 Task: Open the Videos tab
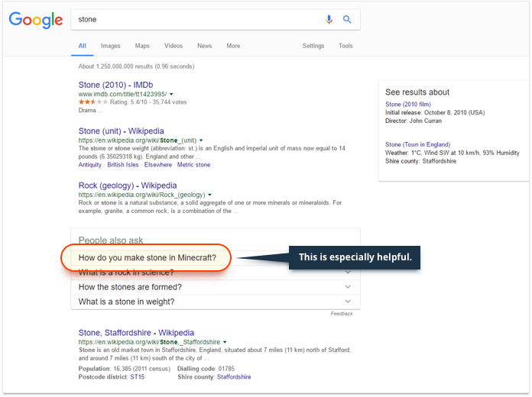coord(174,46)
